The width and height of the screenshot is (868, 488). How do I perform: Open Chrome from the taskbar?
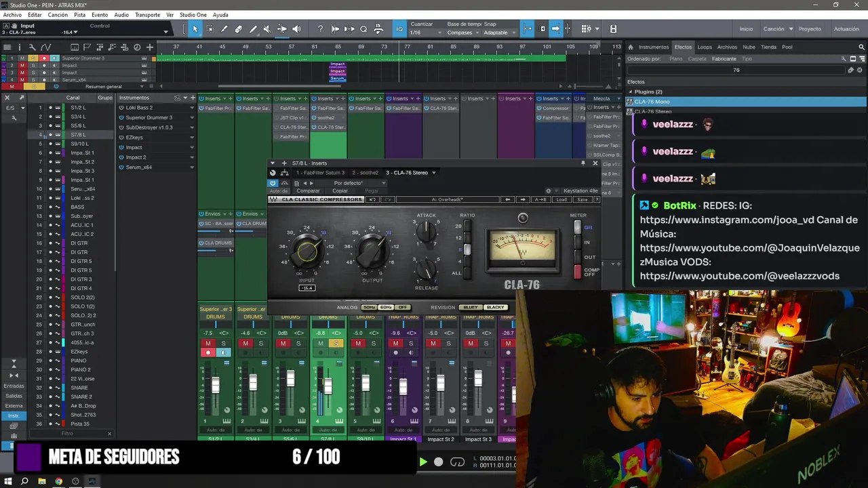pos(58,481)
